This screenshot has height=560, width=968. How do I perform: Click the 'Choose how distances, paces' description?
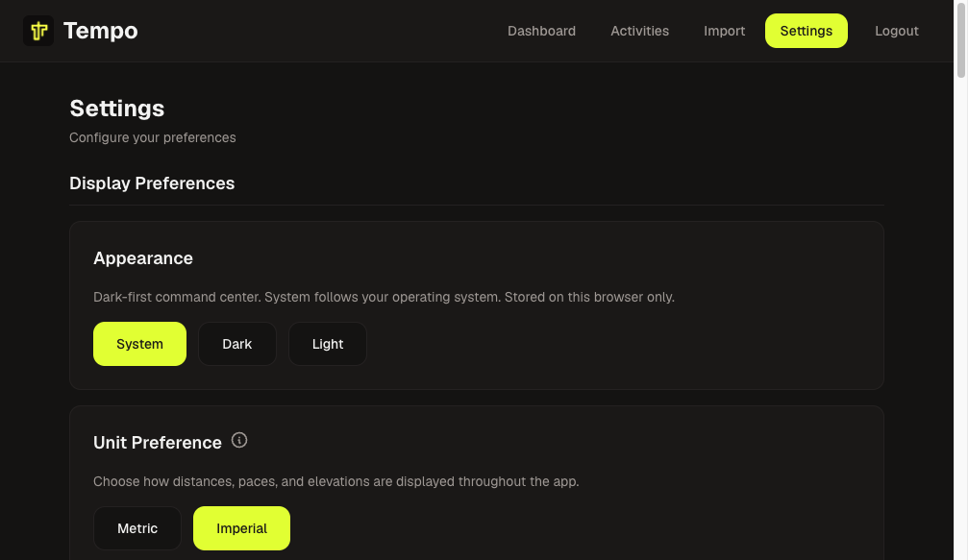click(335, 481)
